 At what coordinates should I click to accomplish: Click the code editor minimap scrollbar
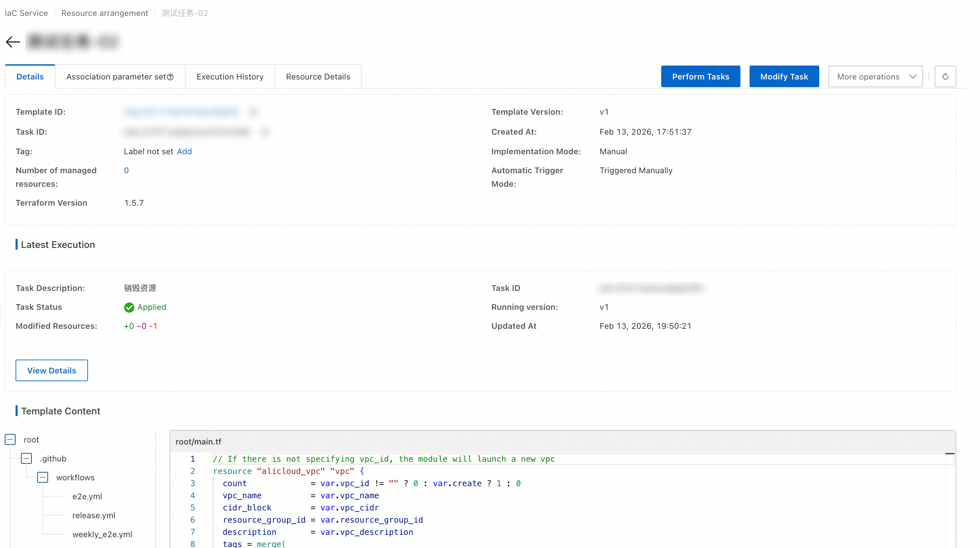point(950,500)
